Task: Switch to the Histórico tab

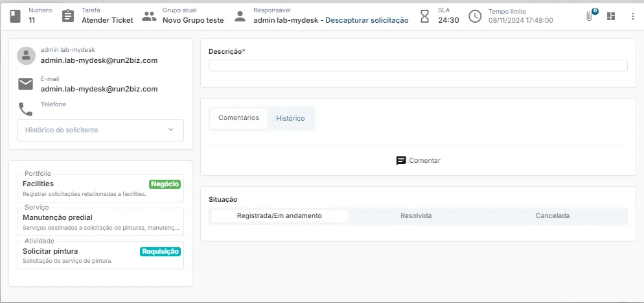Action: tap(290, 119)
